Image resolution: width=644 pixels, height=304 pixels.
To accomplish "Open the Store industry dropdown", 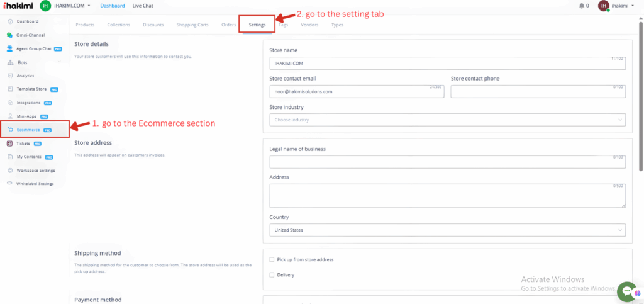I will coord(447,120).
